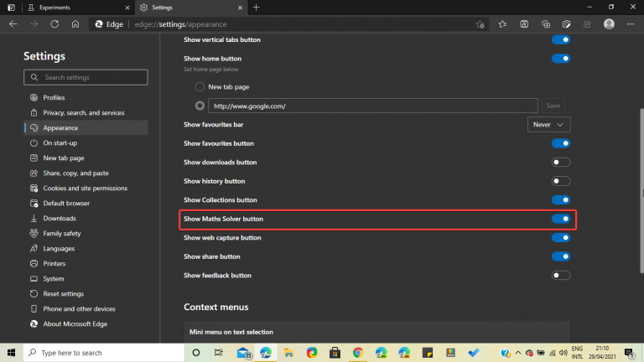Open Task View on the taskbar
The height and width of the screenshot is (362, 644).
tap(219, 353)
